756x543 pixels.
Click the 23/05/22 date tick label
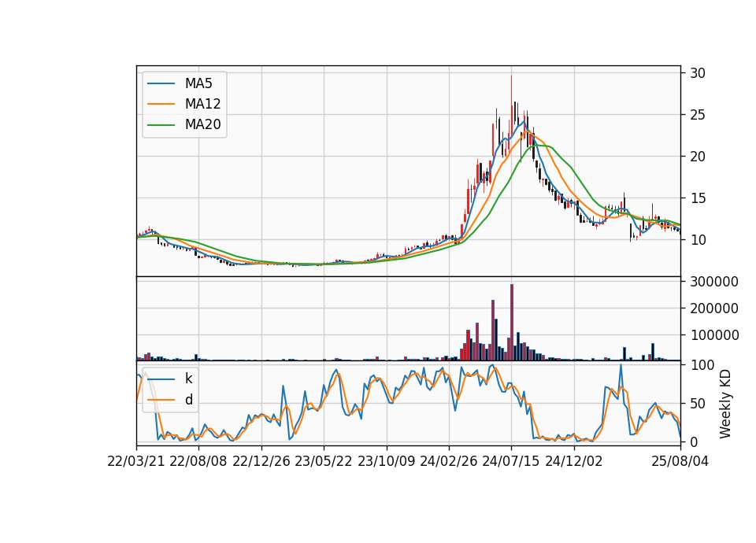click(x=323, y=461)
